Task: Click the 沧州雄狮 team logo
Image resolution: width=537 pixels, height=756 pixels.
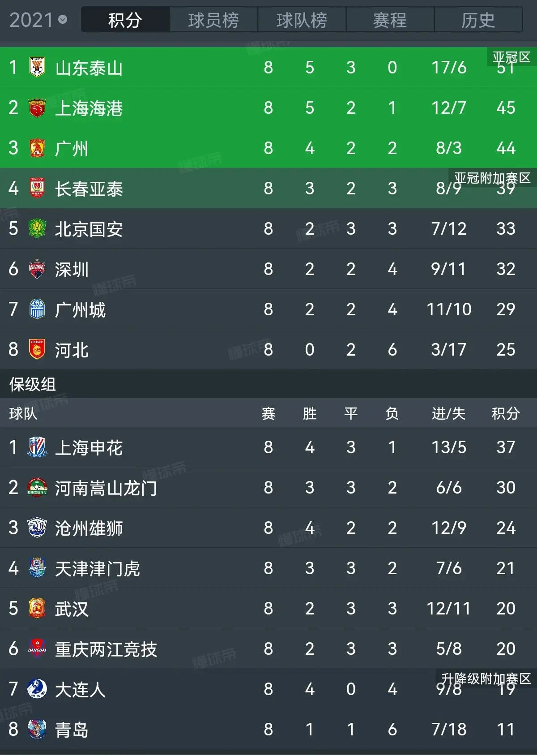Action: pyautogui.click(x=37, y=528)
